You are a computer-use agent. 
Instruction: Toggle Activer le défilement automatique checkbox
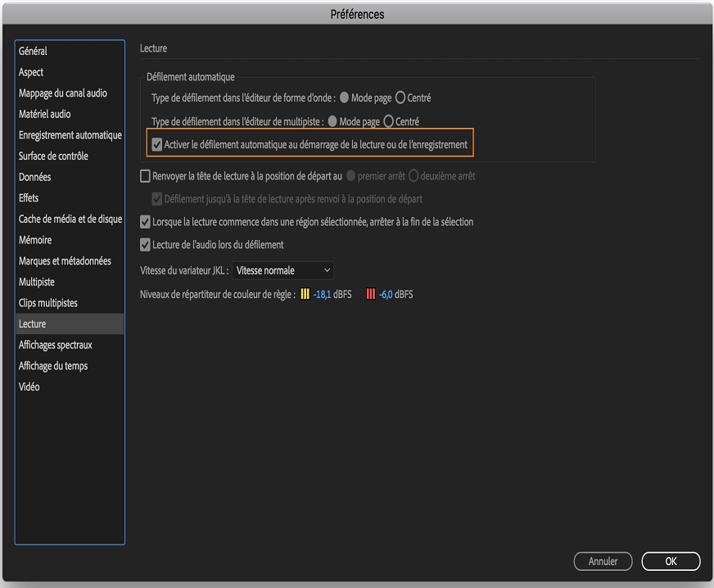click(x=157, y=145)
